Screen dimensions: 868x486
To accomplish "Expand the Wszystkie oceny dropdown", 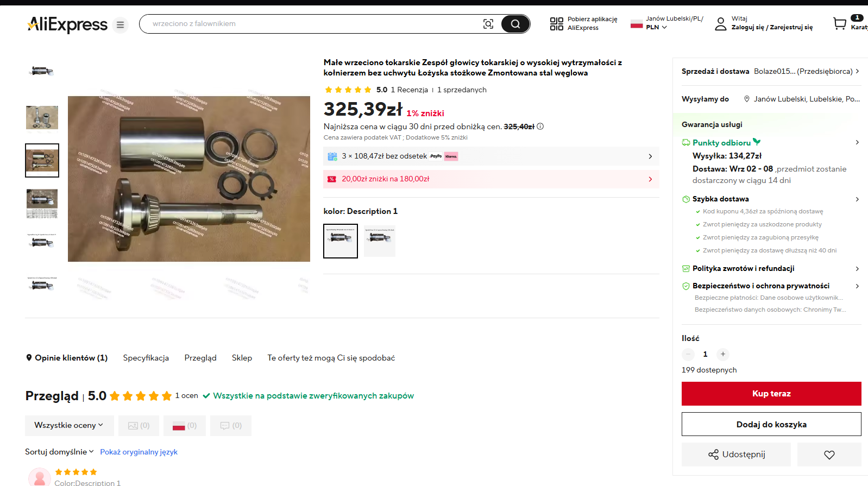I will coord(69,426).
